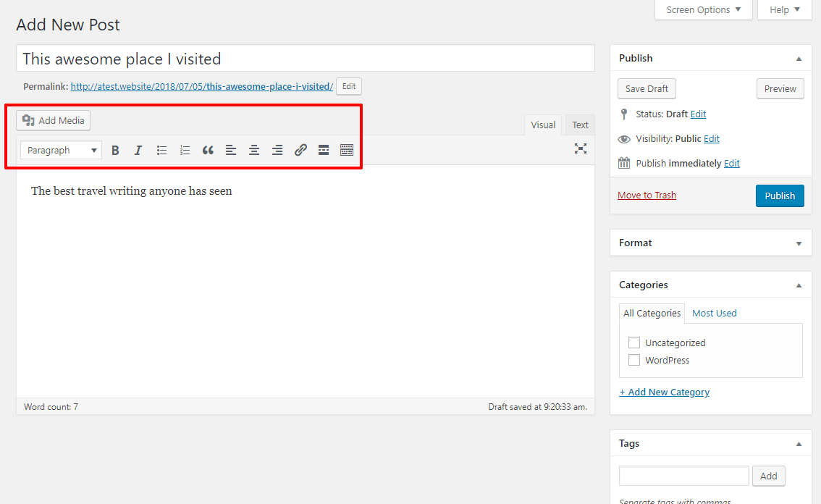Image resolution: width=821 pixels, height=504 pixels.
Task: Toggle italic formatting in editor toolbar
Action: pyautogui.click(x=138, y=151)
